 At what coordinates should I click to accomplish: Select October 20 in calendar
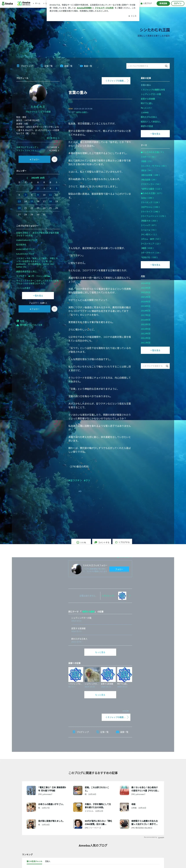pos(19,208)
